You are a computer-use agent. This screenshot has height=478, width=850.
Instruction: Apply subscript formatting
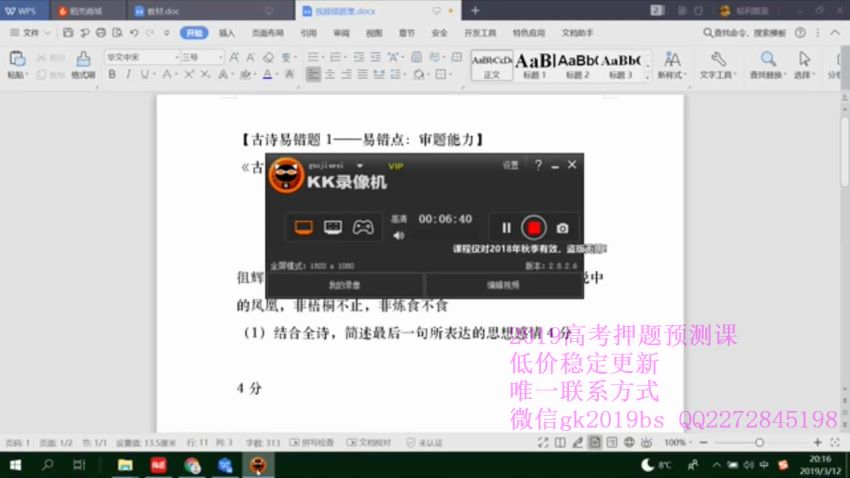click(x=205, y=74)
